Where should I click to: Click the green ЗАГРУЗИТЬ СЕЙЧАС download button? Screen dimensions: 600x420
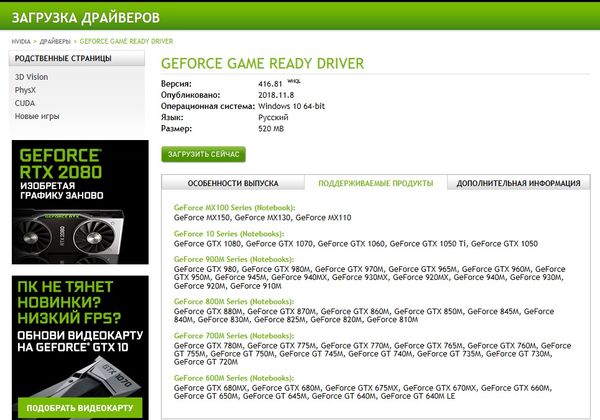pyautogui.click(x=203, y=154)
